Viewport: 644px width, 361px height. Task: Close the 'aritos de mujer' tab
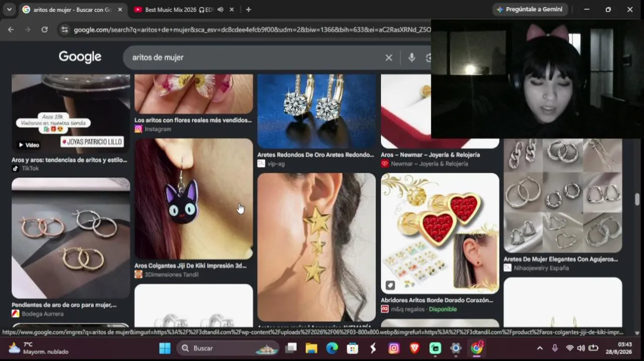point(120,10)
